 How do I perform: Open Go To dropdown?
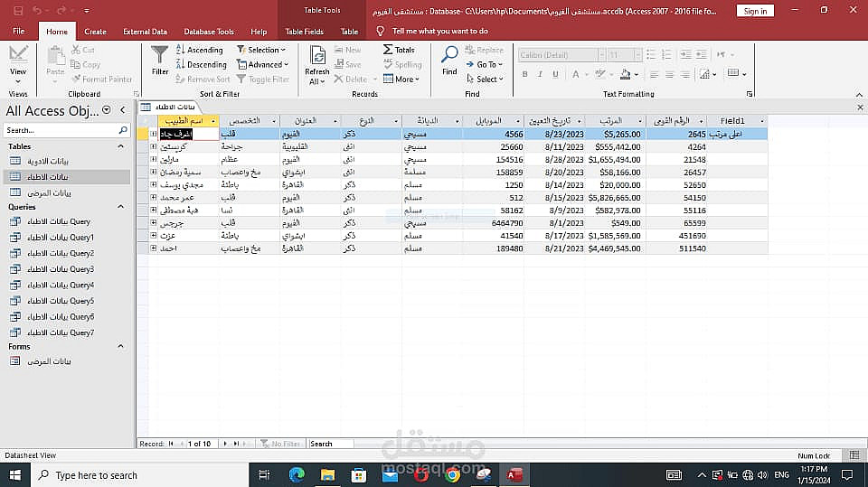click(485, 65)
